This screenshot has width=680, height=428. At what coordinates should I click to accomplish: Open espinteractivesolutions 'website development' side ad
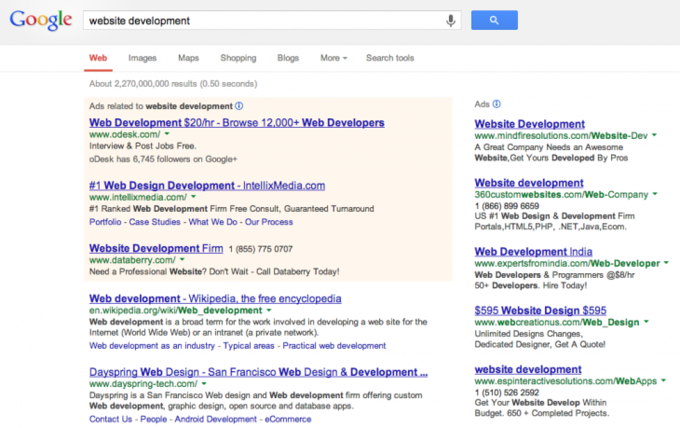(528, 369)
